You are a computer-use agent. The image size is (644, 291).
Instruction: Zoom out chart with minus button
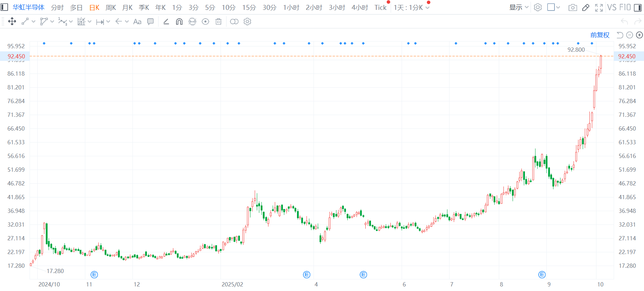tap(630, 35)
